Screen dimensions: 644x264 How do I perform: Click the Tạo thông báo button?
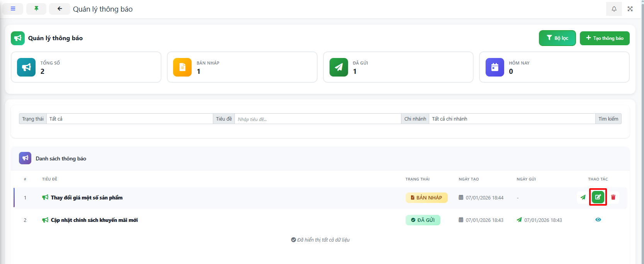[604, 38]
